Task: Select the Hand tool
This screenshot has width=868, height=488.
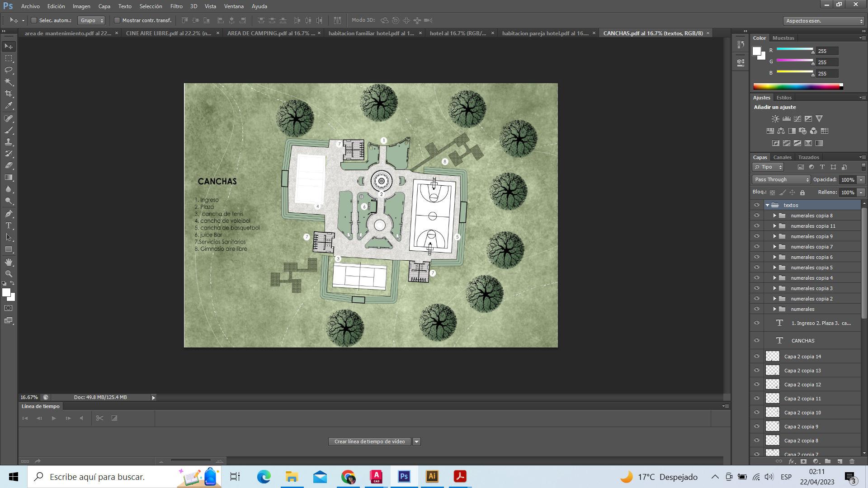Action: (9, 262)
